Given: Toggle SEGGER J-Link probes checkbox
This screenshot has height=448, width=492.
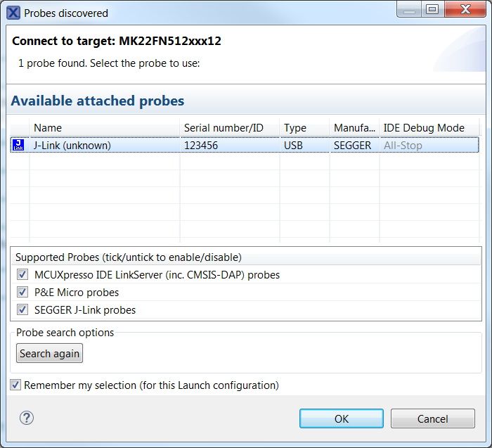Looking at the screenshot, I should 22,309.
